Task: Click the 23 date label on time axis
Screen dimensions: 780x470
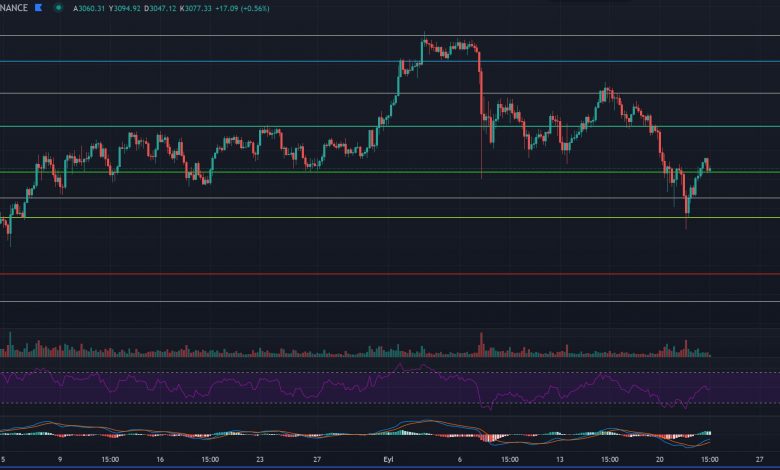Action: pyautogui.click(x=262, y=460)
